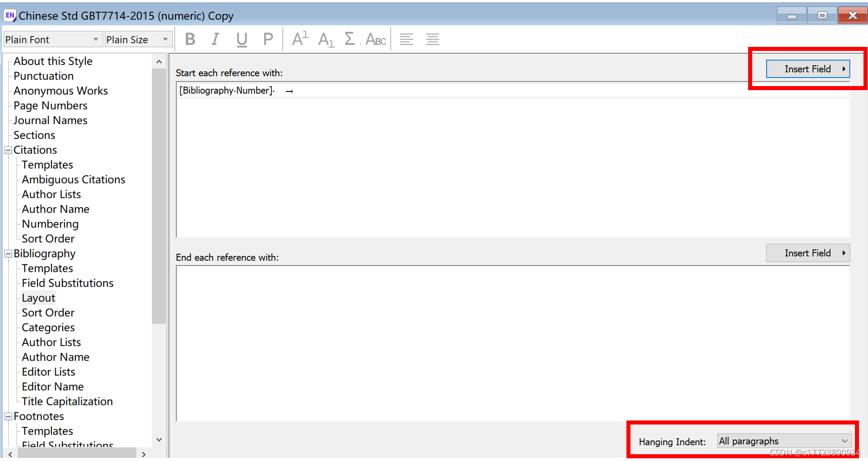The width and height of the screenshot is (868, 461).
Task: Click bottom Insert Field button
Action: 808,253
